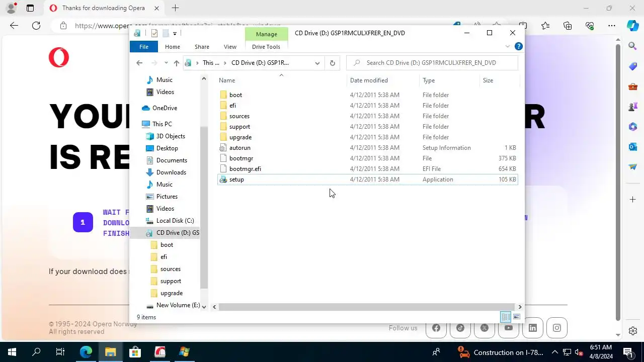Open Edge sidebar settings gear

[632, 331]
